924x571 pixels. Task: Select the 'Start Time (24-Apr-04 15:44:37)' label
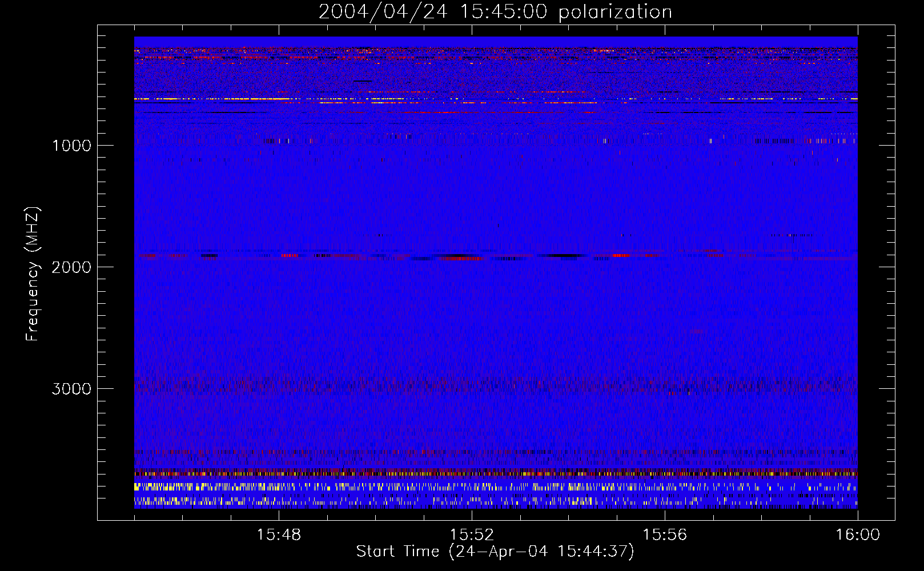495,552
